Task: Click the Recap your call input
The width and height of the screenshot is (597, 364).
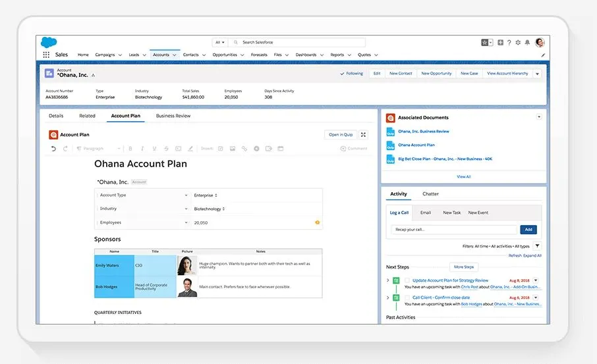Action: click(454, 230)
